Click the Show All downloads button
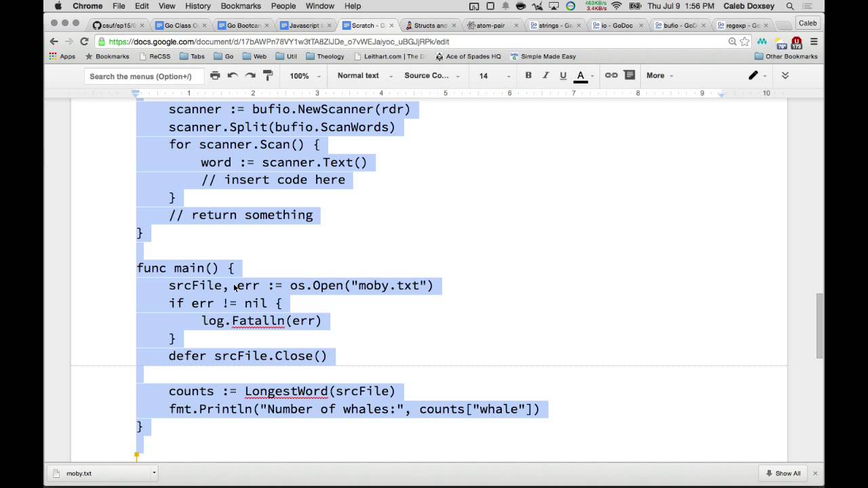The height and width of the screenshot is (488, 868). [783, 473]
